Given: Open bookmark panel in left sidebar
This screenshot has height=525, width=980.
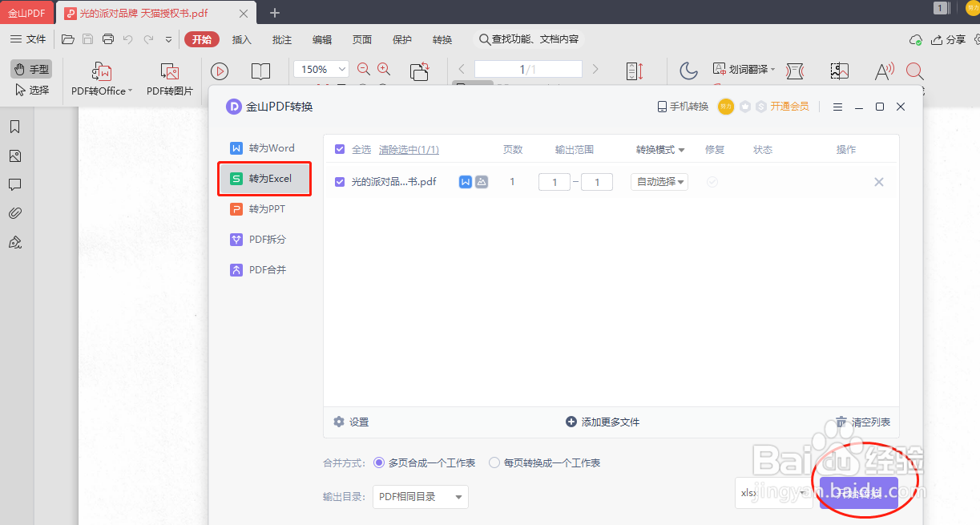Looking at the screenshot, I should (14, 127).
